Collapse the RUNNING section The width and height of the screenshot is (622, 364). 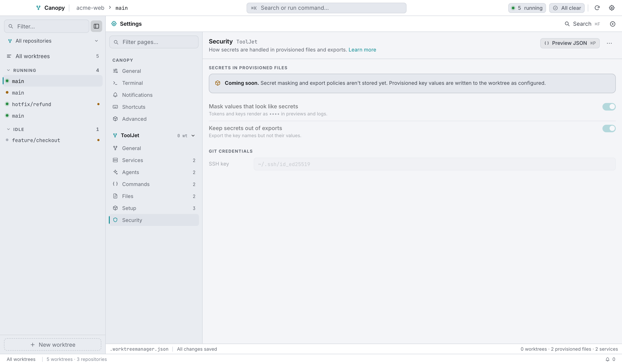click(x=8, y=70)
